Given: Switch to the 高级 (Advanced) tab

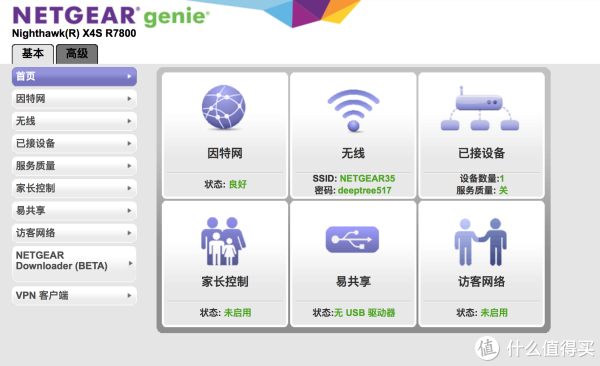Looking at the screenshot, I should (77, 54).
